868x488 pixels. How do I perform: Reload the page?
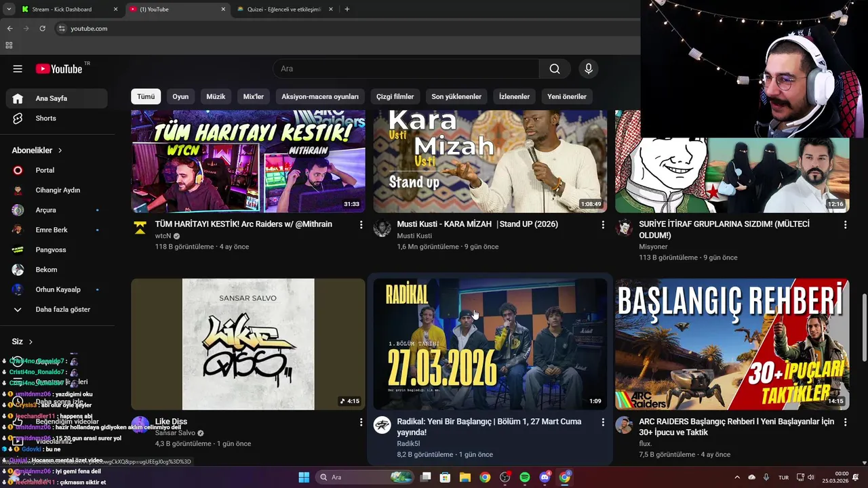click(43, 28)
